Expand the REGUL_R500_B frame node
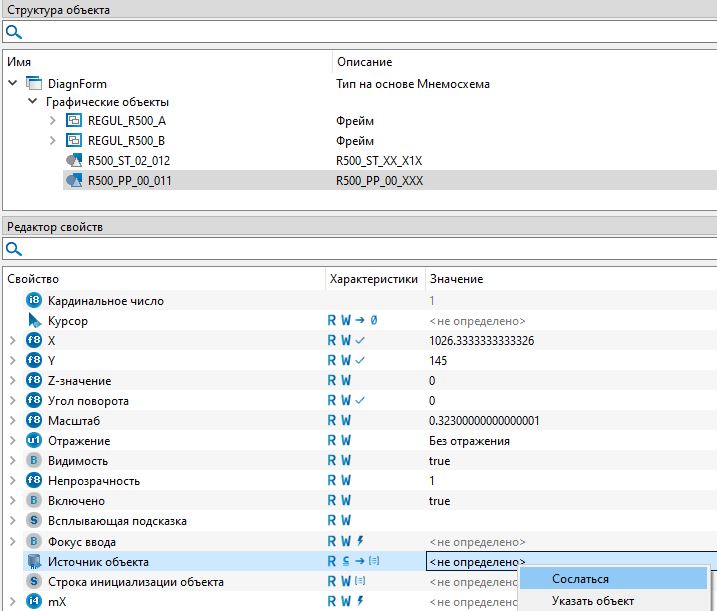The width and height of the screenshot is (717, 611). [x=53, y=141]
